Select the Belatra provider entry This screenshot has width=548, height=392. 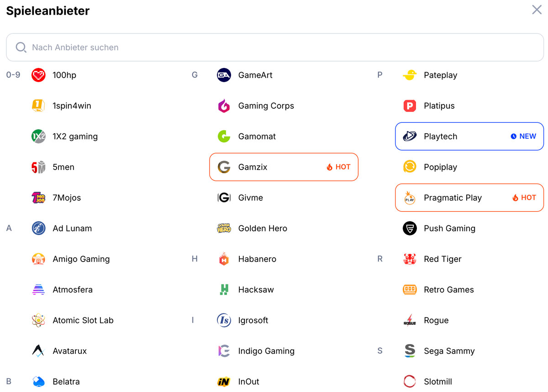click(x=56, y=382)
